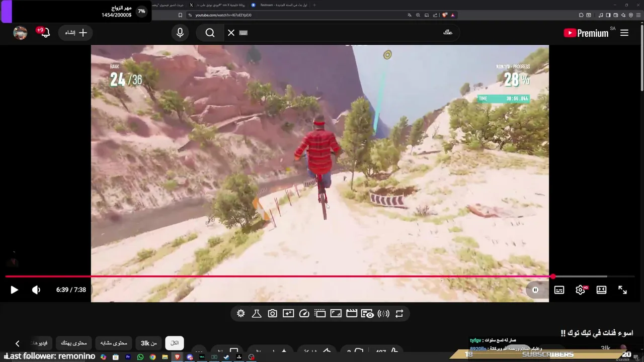Enter fullscreen mode
Viewport: 644px width, 362px height.
622,290
